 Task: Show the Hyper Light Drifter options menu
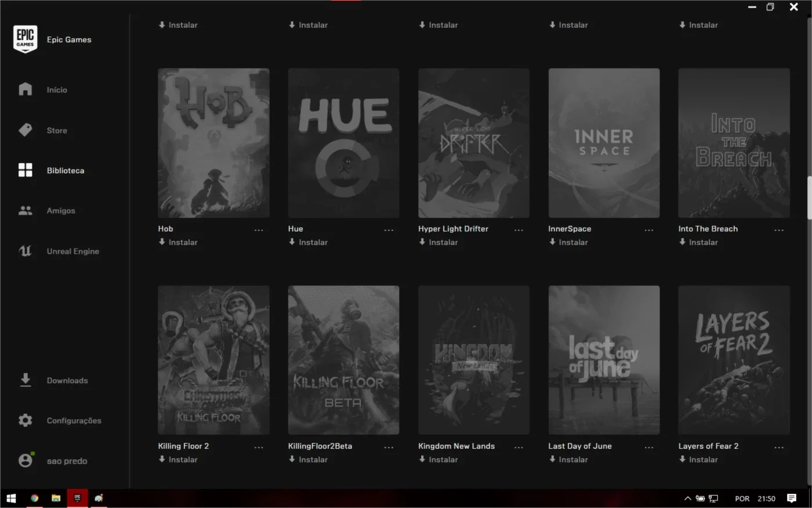519,230
